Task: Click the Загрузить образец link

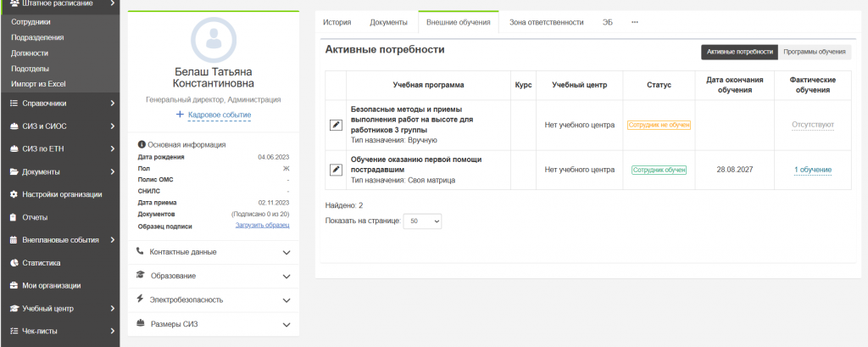Action: coord(263,225)
